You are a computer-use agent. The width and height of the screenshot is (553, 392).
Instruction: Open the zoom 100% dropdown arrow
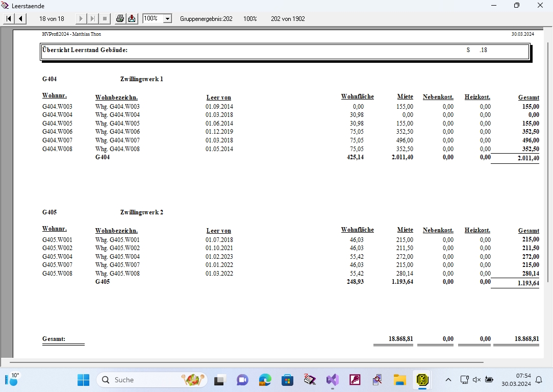pos(167,19)
